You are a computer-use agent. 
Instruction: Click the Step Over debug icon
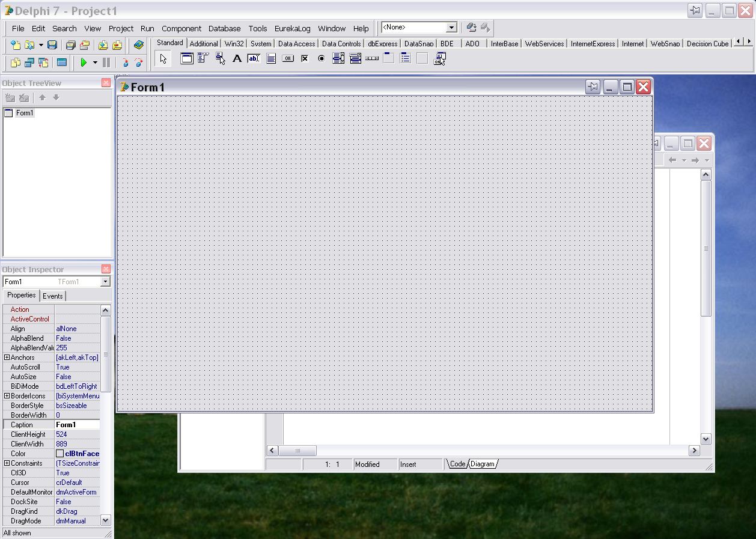point(139,62)
